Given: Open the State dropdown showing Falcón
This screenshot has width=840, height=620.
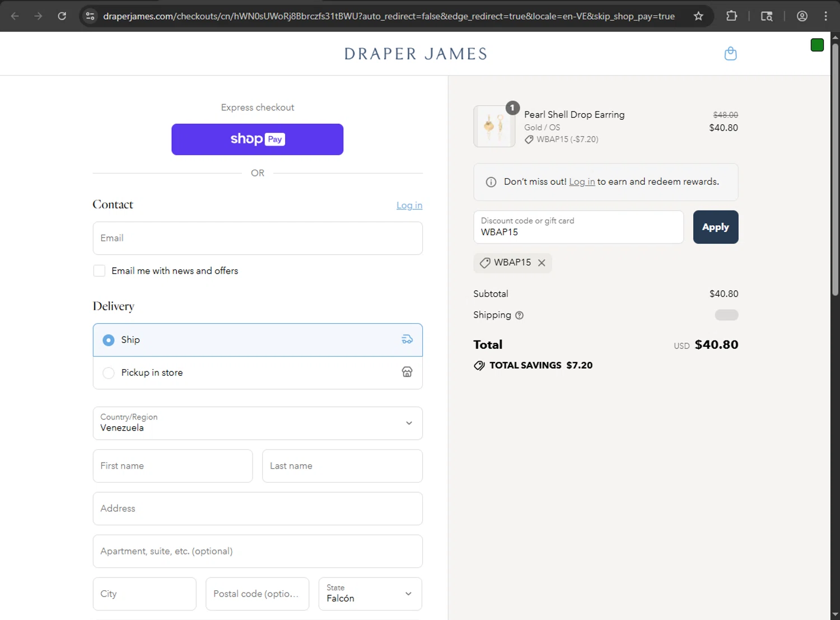Looking at the screenshot, I should point(370,594).
